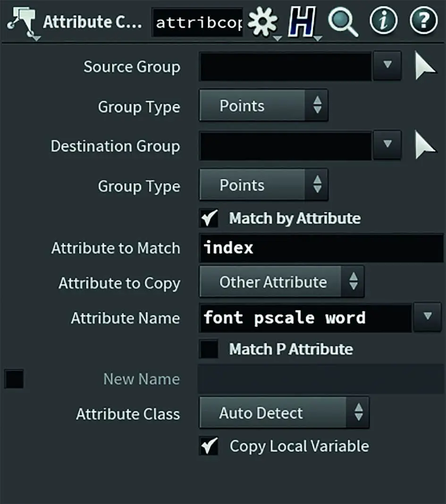The width and height of the screenshot is (446, 504).
Task: Open the gear settings menu
Action: coord(263,22)
